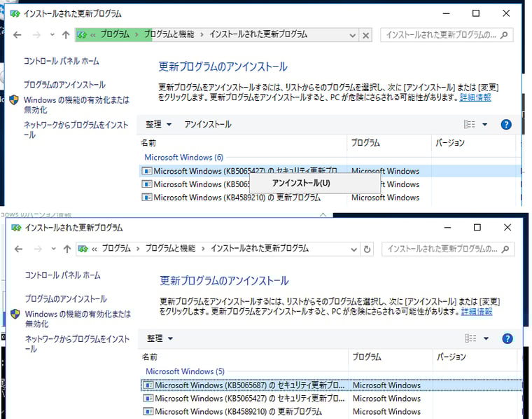Go up one level in lower window

coord(67,249)
